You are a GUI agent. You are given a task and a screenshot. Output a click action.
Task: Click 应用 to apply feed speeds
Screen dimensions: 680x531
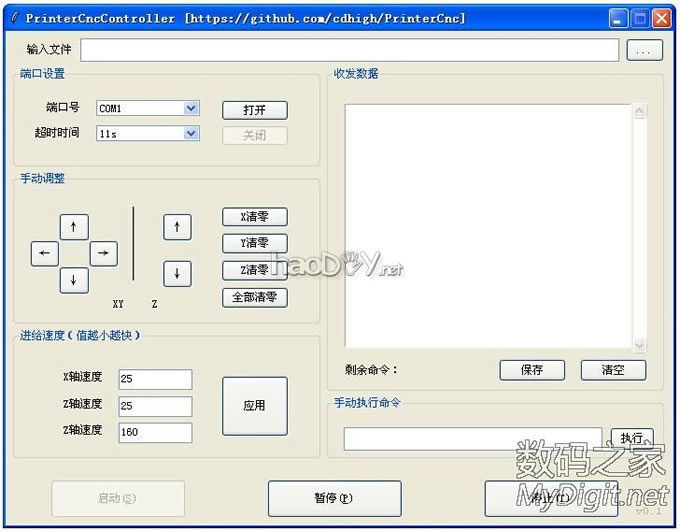(254, 405)
